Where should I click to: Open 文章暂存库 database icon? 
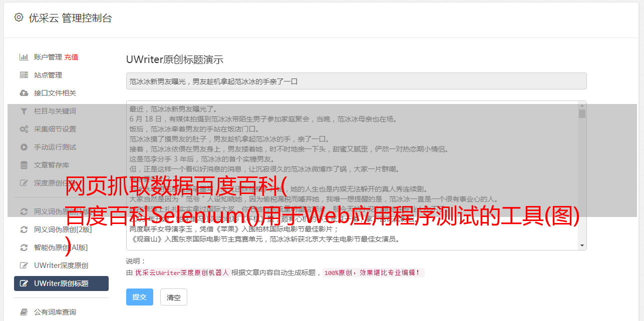24,165
